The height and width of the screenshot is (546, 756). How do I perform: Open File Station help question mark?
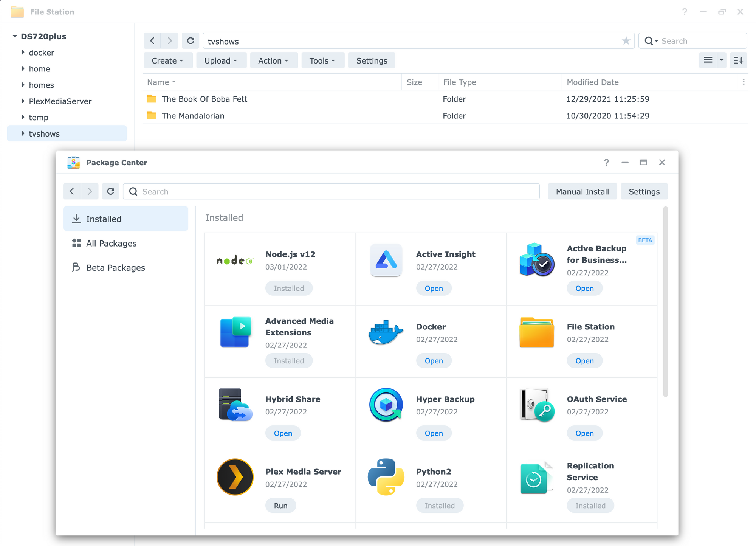click(685, 12)
